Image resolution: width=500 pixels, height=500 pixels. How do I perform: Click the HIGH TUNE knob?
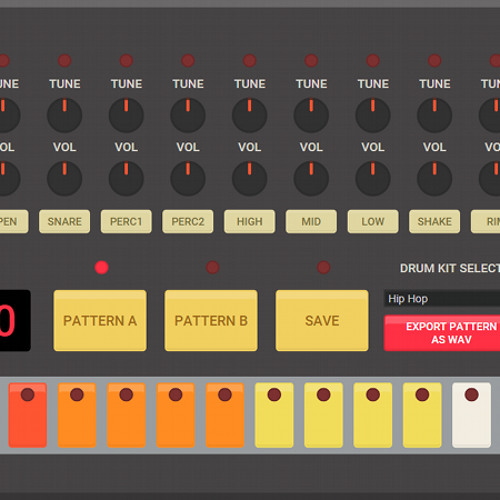(x=249, y=115)
